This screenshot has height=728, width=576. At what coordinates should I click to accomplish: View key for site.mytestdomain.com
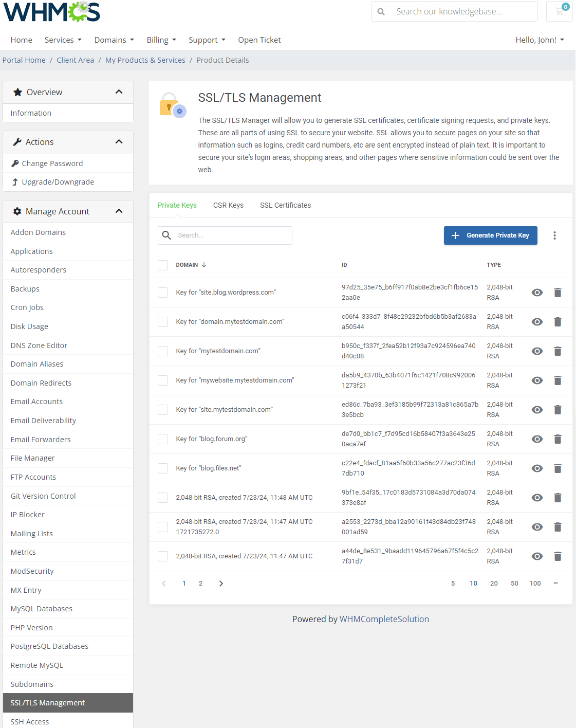pos(537,410)
